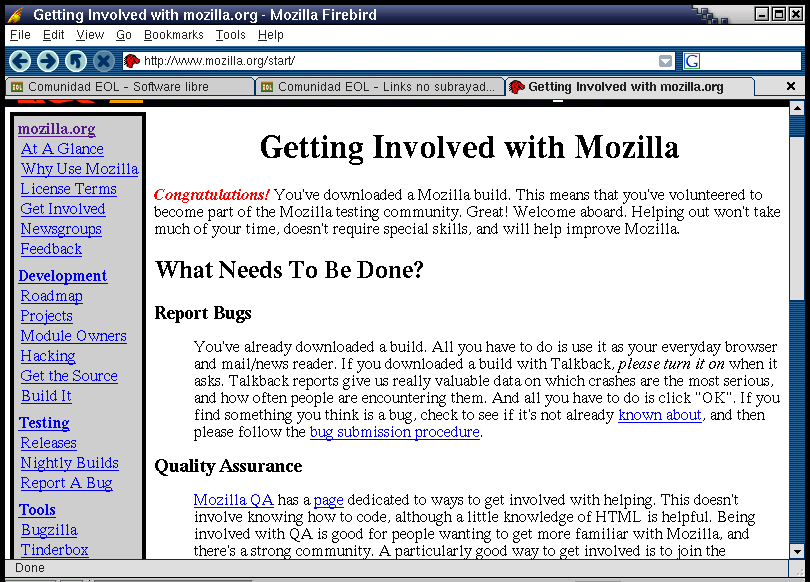This screenshot has height=582, width=810.
Task: Open the Help menu
Action: point(271,35)
